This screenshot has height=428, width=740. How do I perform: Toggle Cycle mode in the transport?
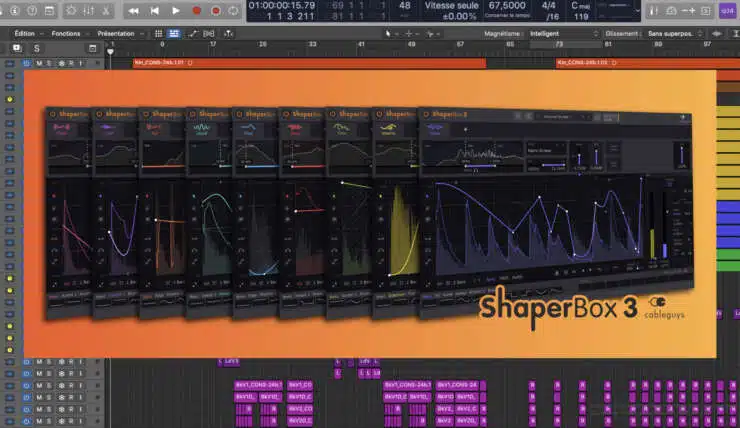coord(234,10)
